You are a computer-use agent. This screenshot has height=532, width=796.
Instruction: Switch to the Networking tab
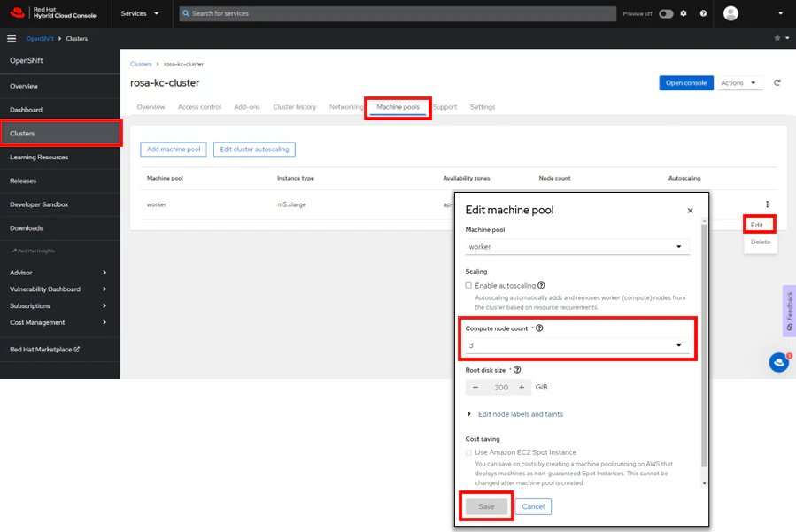pyautogui.click(x=345, y=107)
